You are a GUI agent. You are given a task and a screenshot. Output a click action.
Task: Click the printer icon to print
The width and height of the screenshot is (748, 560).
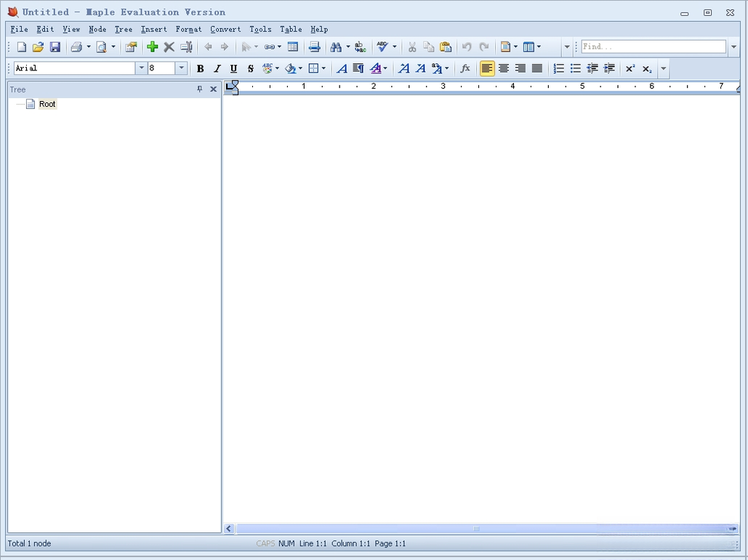[76, 46]
